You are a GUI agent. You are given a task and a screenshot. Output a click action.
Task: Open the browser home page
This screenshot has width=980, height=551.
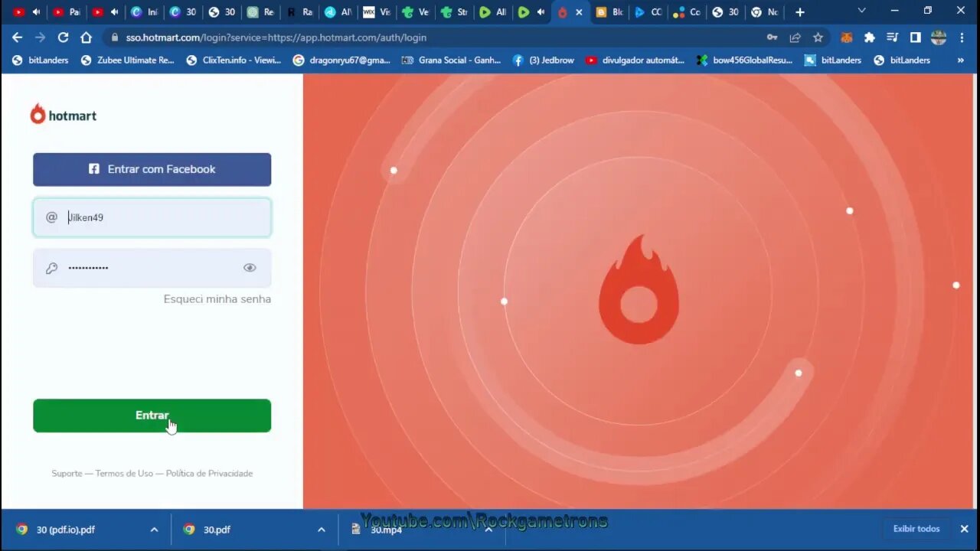pos(86,37)
